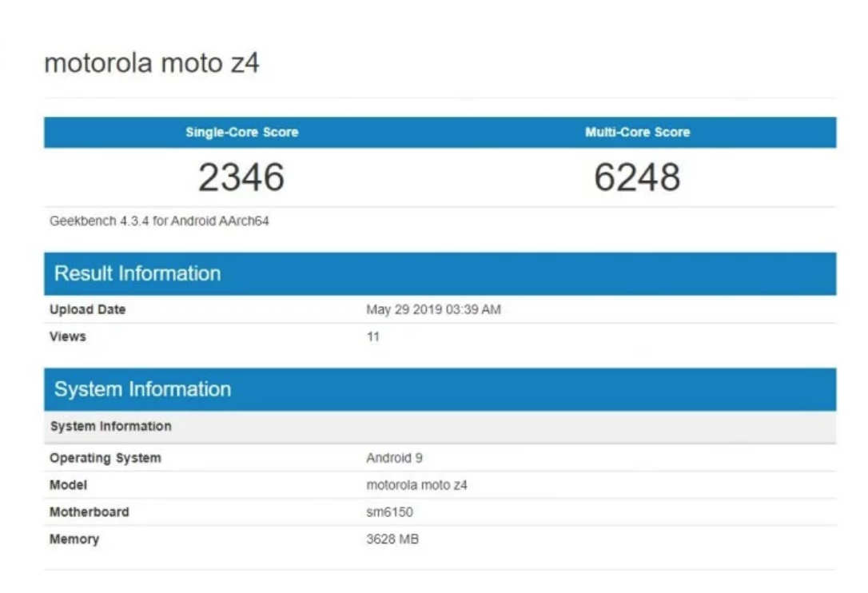Click the views count 11

[x=372, y=336]
